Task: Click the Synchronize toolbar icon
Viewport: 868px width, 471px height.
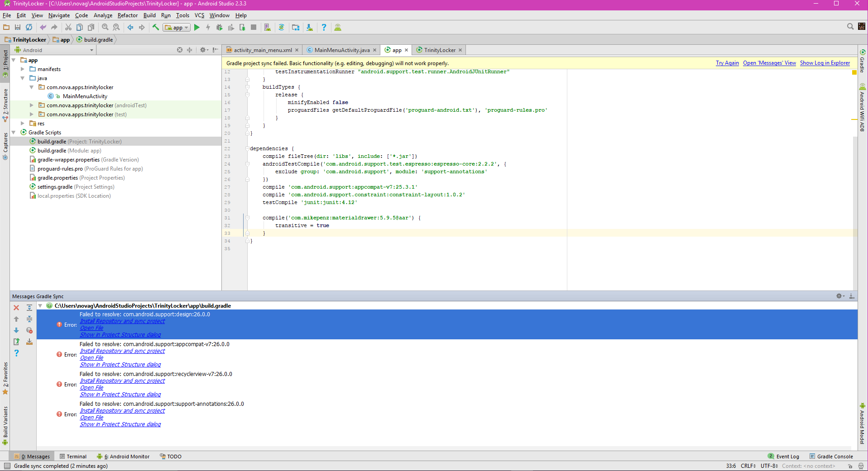Action: (x=29, y=28)
